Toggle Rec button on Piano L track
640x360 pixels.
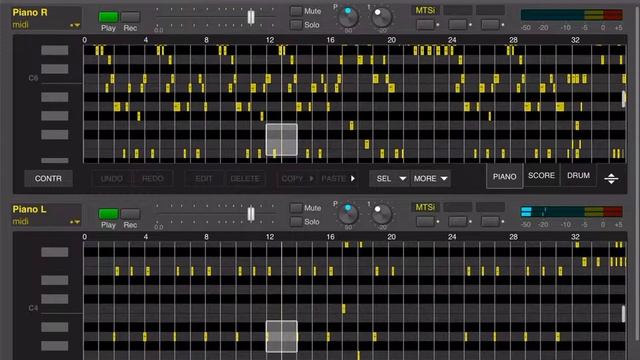click(130, 213)
